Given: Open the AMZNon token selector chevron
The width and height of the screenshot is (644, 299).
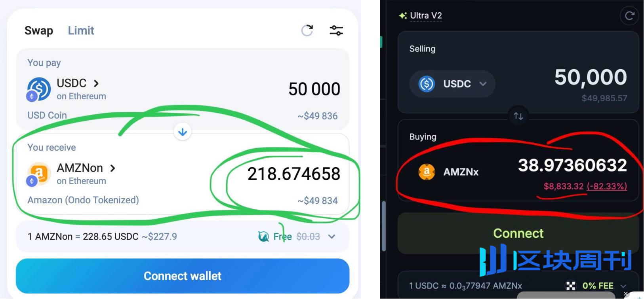Looking at the screenshot, I should (113, 168).
